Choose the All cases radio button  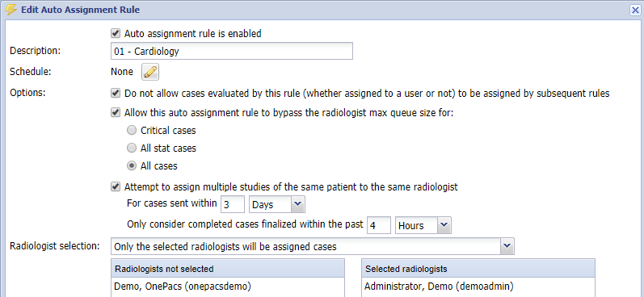coord(132,165)
